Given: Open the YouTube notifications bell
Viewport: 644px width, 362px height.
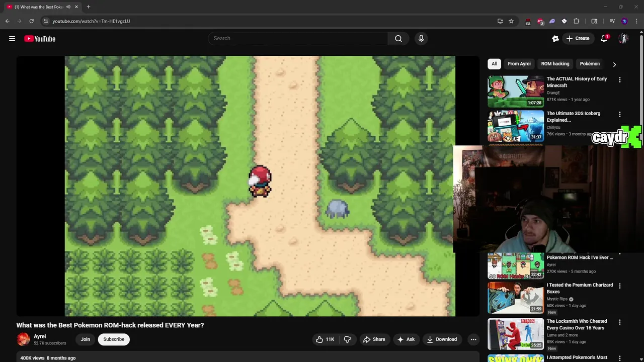Looking at the screenshot, I should click(x=605, y=39).
